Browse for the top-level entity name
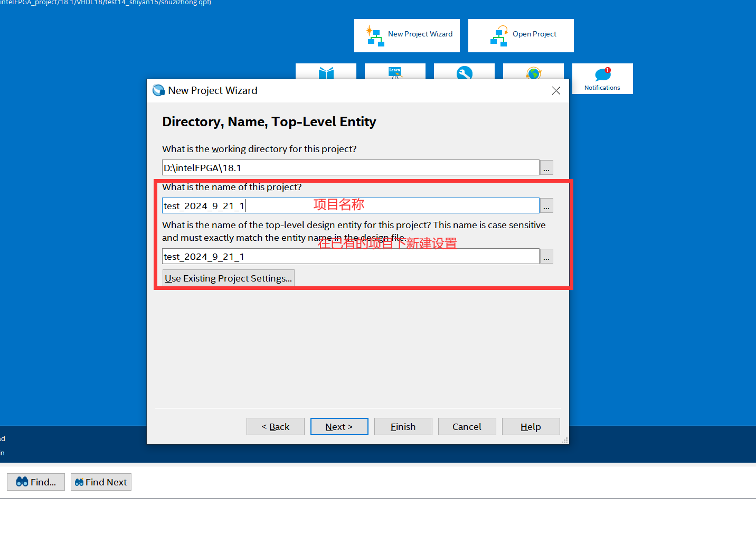756x553 pixels. (546, 257)
